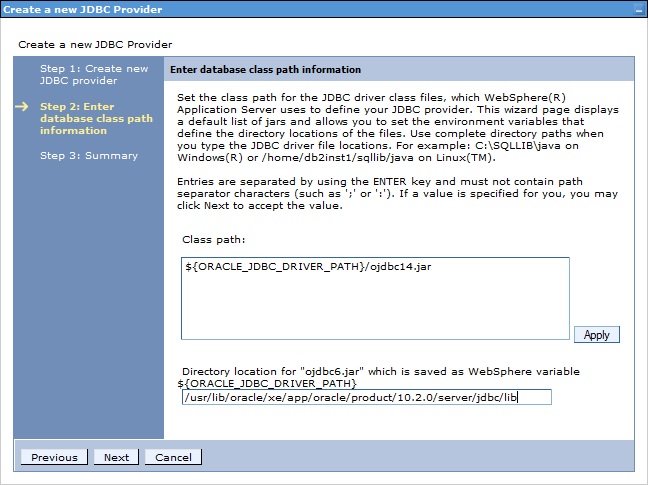Select Step 2: Enter database class path information
Image resolution: width=648 pixels, height=485 pixels.
(96, 119)
